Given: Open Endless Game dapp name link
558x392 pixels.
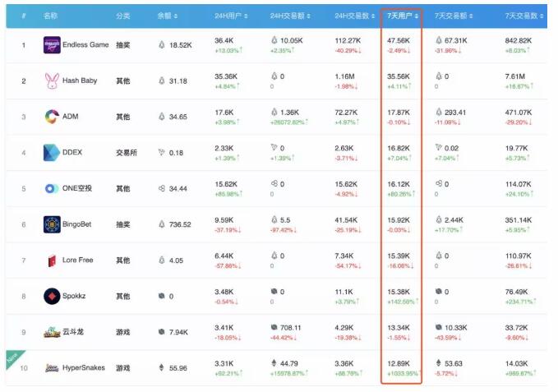Looking at the screenshot, I should pyautogui.click(x=85, y=45).
